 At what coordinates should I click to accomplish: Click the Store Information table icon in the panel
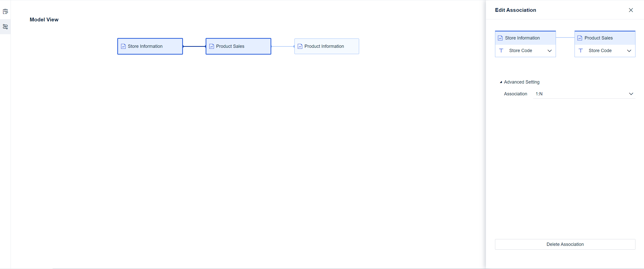click(x=500, y=38)
